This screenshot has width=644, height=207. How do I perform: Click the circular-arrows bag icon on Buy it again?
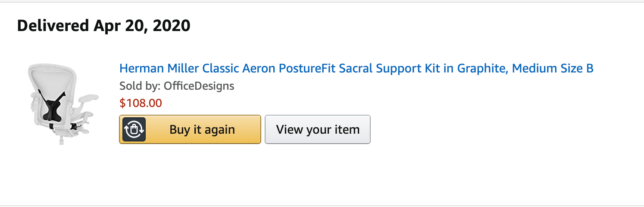134,129
